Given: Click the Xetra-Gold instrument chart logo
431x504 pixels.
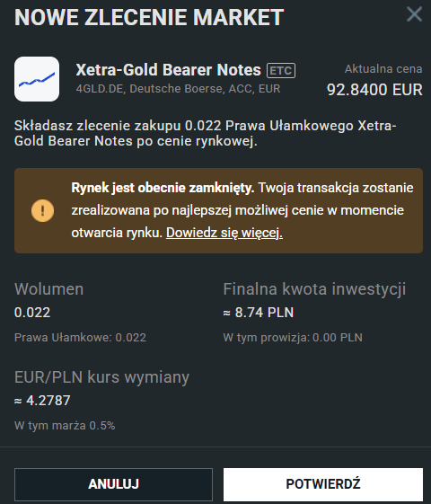Looking at the screenshot, I should coord(37,79).
